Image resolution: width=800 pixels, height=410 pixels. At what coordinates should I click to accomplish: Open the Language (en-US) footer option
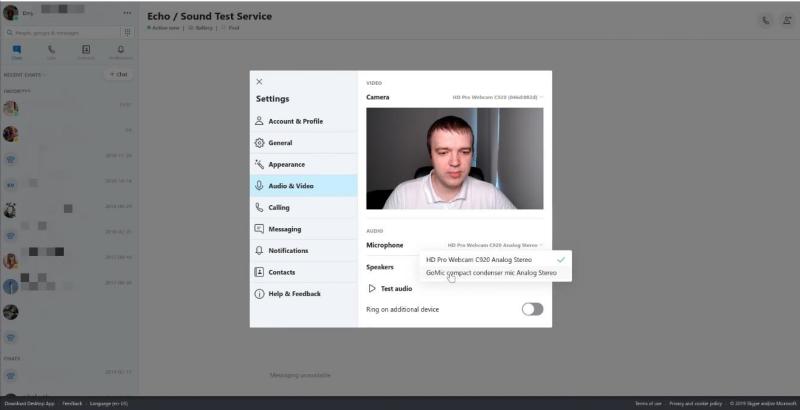[109, 403]
